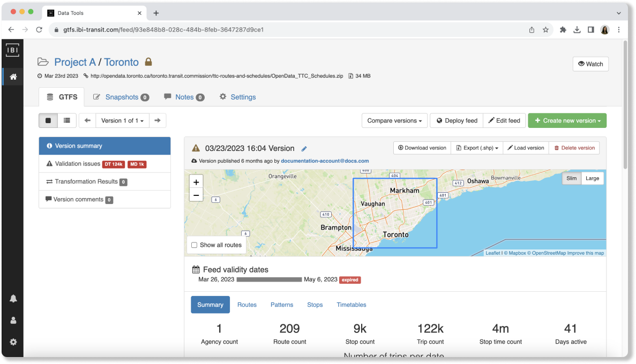Click Delete version button
Image resolution: width=636 pixels, height=364 pixels.
(574, 148)
